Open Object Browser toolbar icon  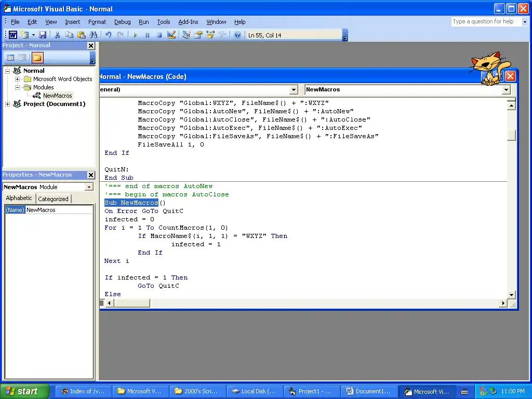[210, 35]
